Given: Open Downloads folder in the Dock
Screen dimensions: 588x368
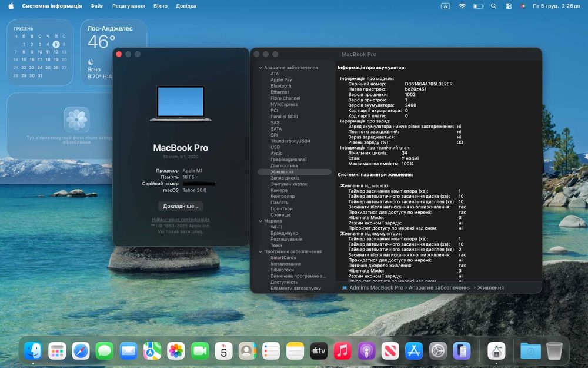Looking at the screenshot, I should 530,351.
